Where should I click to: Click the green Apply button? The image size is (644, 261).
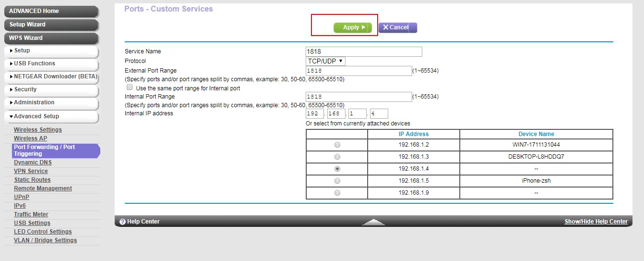tap(353, 28)
